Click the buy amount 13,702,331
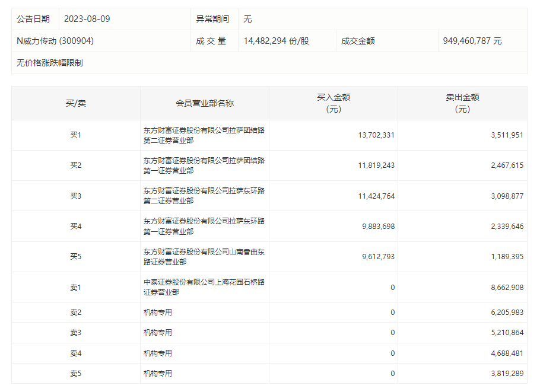This screenshot has width=540, height=392. click(x=376, y=135)
